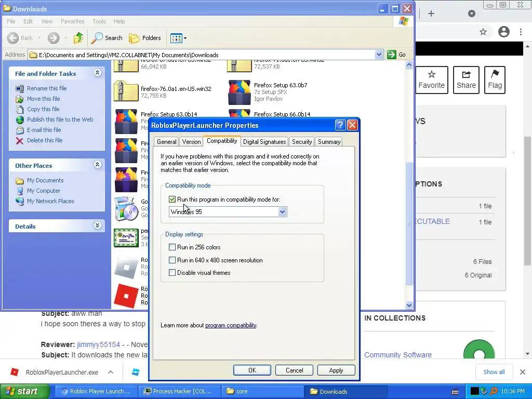Open My Network Places link
Screen dimensions: 532x399
click(50, 201)
